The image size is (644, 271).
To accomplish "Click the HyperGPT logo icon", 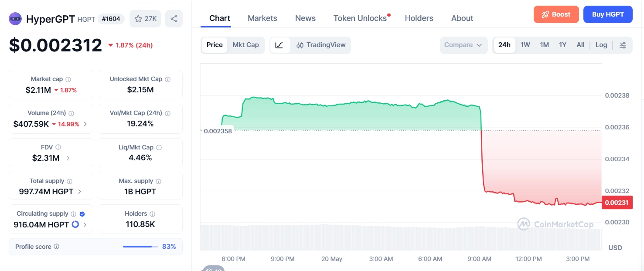I will click(x=16, y=19).
